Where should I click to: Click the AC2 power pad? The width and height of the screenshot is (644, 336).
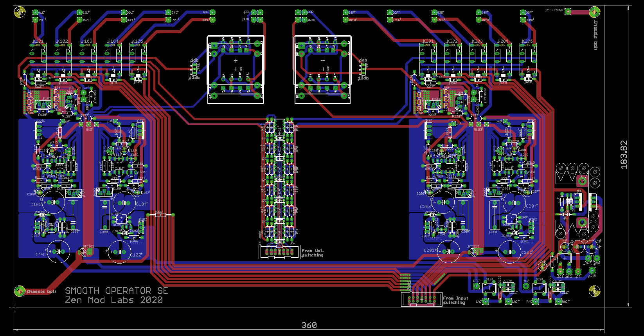pos(569,271)
